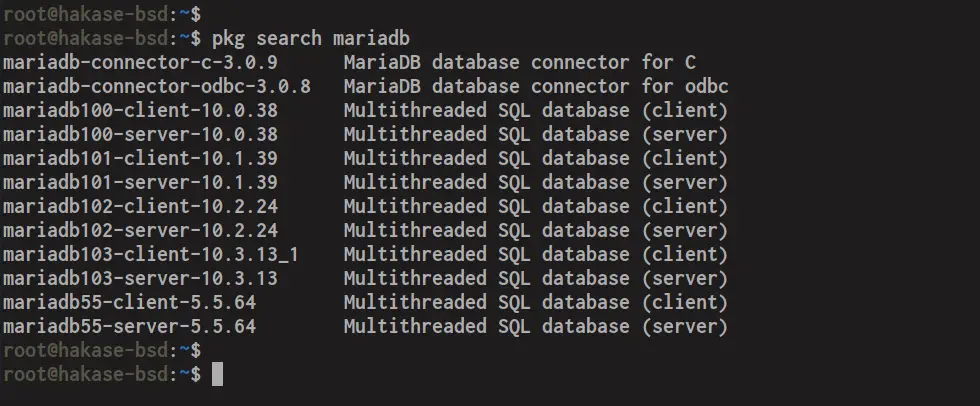Click the first root@hakase-bsd prompt at top

point(102,14)
